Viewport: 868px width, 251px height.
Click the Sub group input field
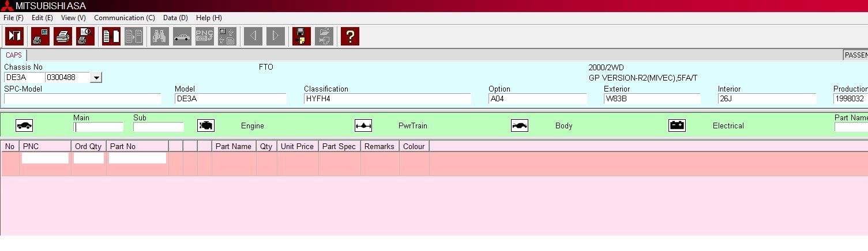click(159, 127)
